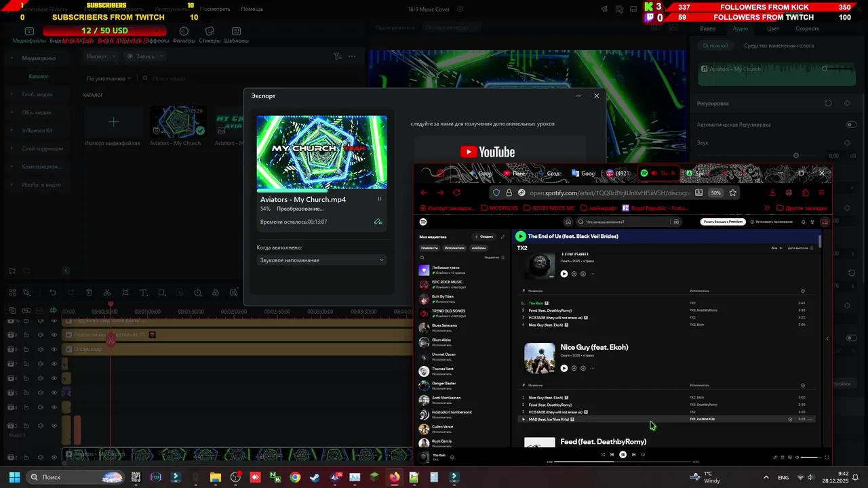The width and height of the screenshot is (868, 488).
Task: Skip to next track in Spotify
Action: tap(633, 455)
